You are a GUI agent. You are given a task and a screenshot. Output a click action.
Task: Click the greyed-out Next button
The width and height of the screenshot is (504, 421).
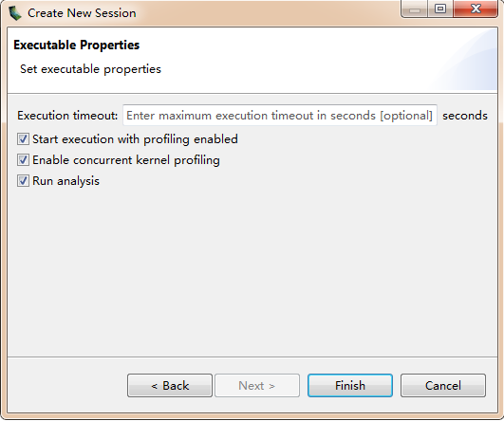click(x=257, y=385)
